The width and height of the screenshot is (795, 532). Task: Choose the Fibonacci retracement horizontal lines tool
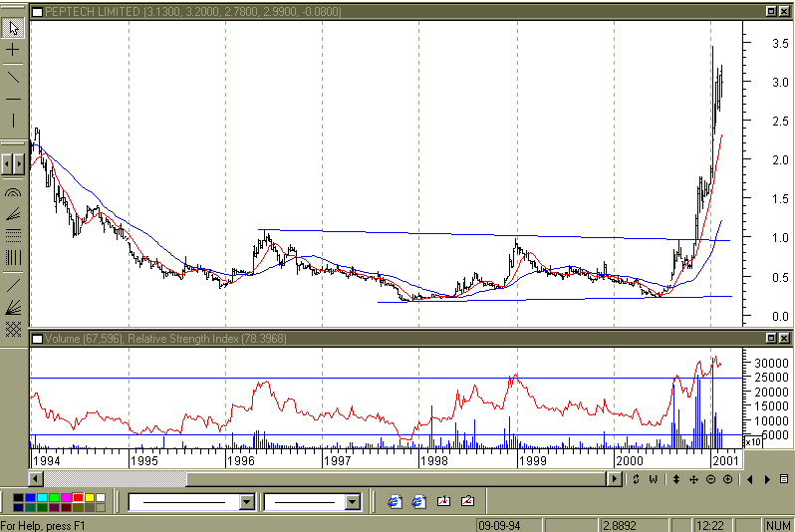tap(13, 235)
